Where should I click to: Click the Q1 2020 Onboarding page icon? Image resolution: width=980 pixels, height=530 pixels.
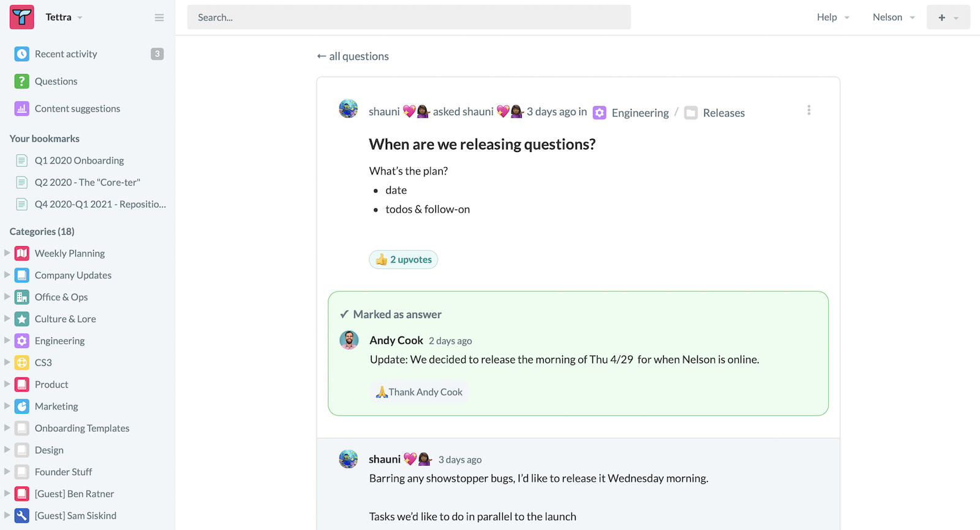click(x=21, y=161)
